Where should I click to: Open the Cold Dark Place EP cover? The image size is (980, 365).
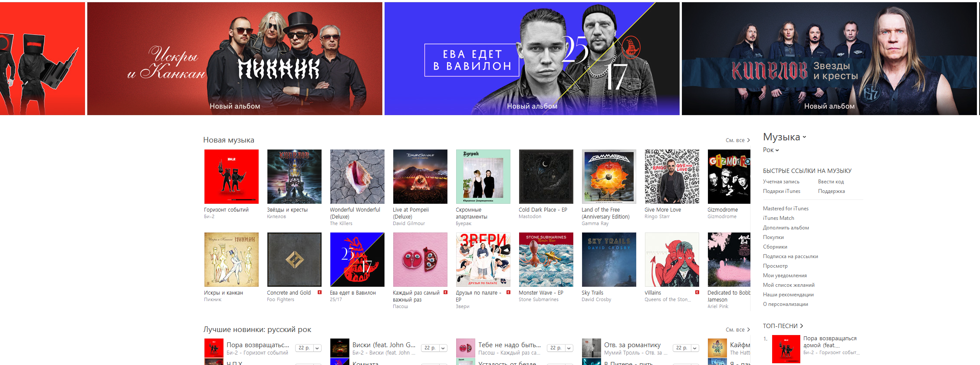(546, 176)
